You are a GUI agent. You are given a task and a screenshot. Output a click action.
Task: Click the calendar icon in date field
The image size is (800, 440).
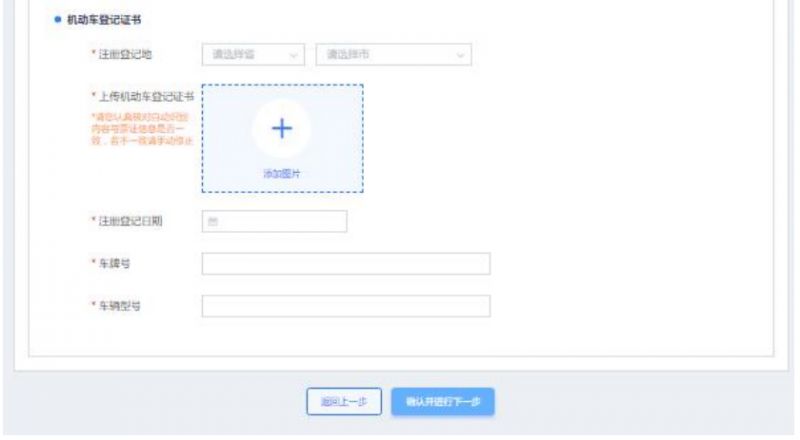point(213,222)
